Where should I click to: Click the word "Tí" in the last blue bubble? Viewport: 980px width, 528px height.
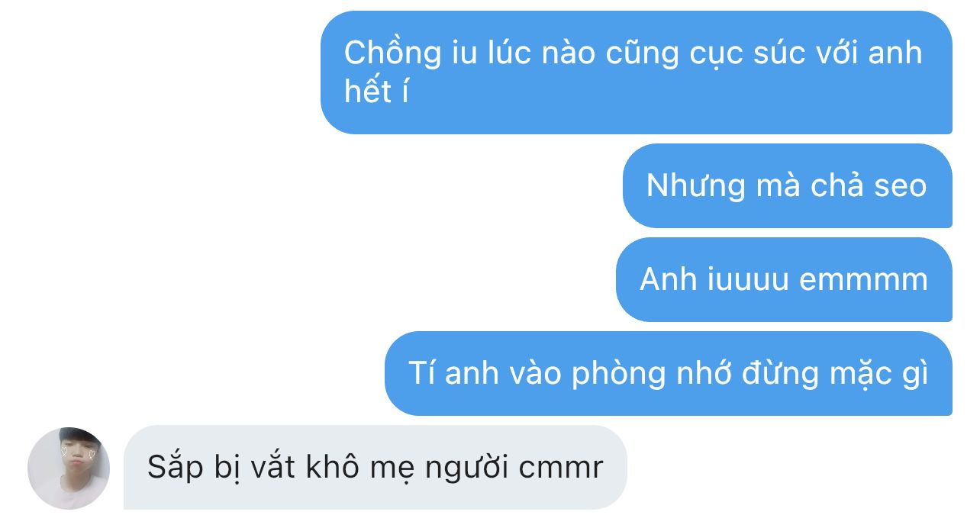point(422,374)
